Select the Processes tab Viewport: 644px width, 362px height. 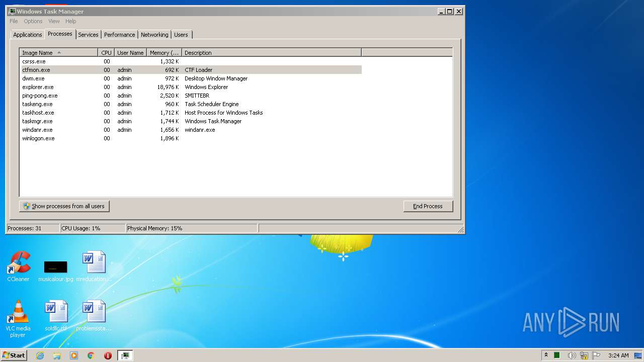(x=60, y=34)
